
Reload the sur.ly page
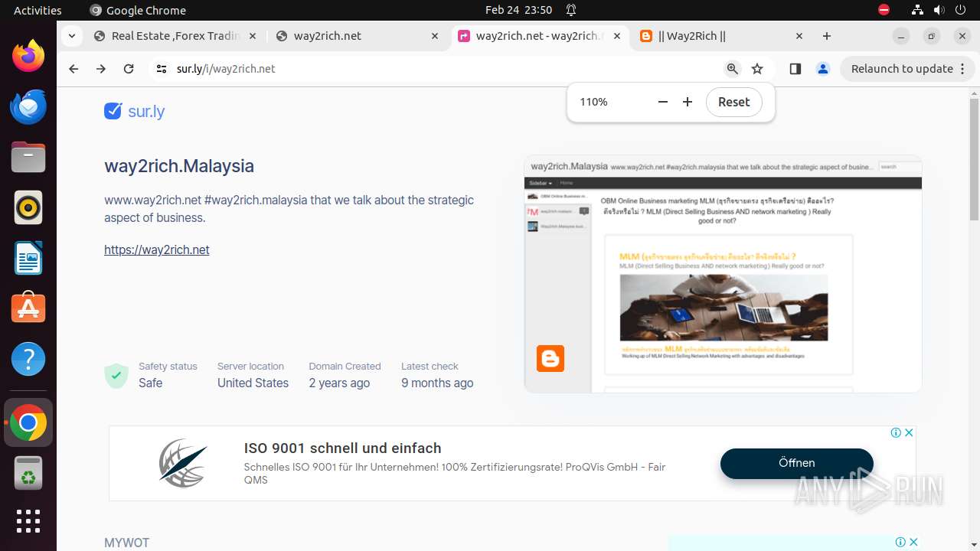129,69
